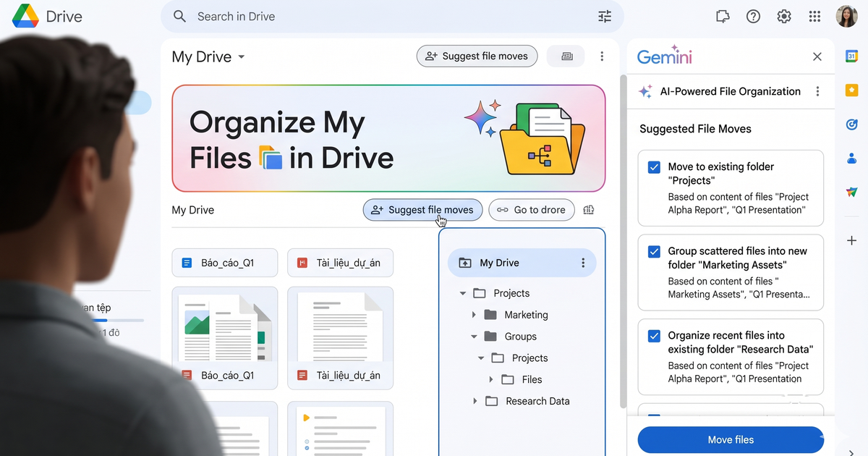Open the Google apps grid
The height and width of the screenshot is (456, 868).
tap(814, 16)
